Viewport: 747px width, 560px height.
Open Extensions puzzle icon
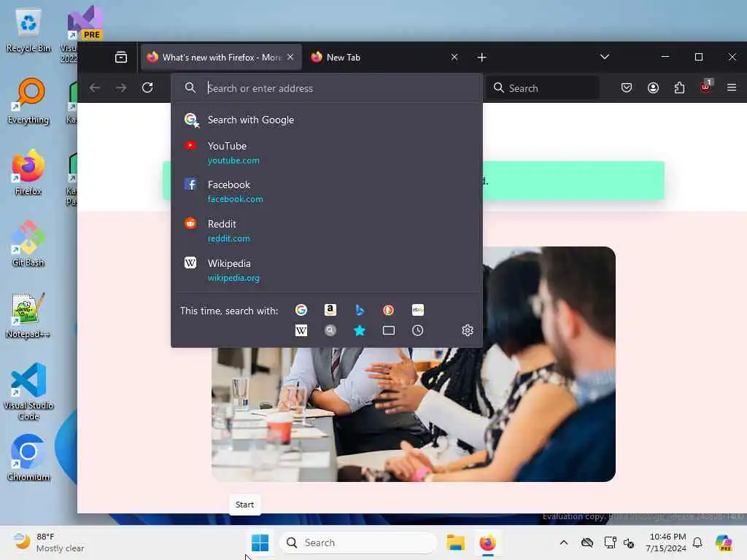679,87
